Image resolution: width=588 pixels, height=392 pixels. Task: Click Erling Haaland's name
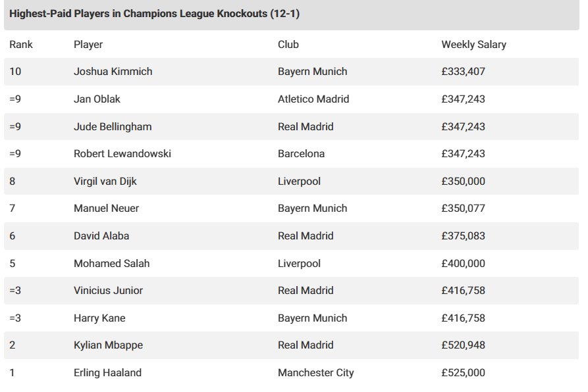point(107,373)
